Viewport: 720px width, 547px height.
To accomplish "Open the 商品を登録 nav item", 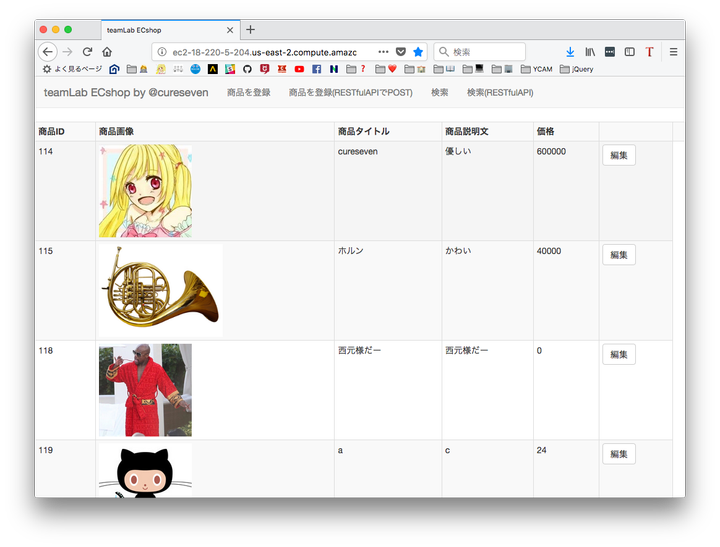I will [x=248, y=93].
